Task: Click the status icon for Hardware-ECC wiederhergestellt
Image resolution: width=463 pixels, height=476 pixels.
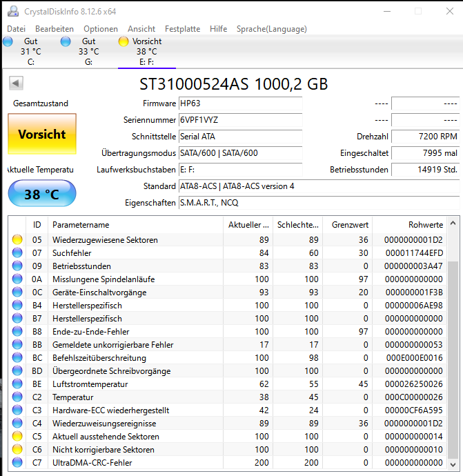Action: click(x=17, y=410)
